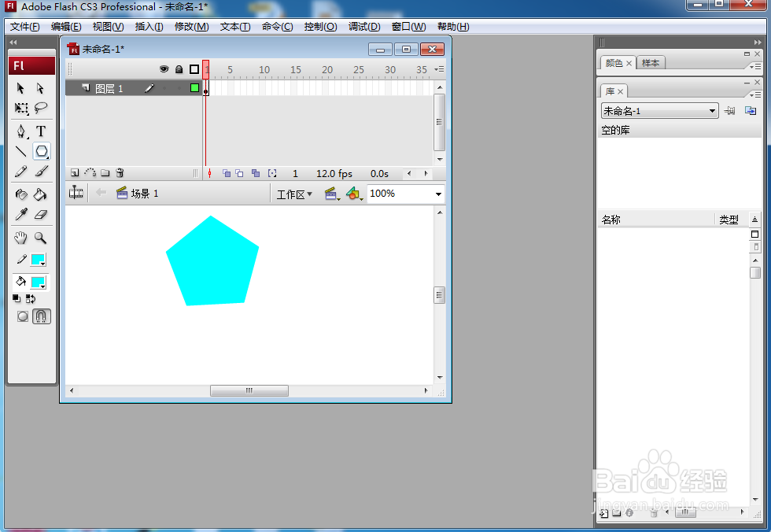Open the 未命名-1 library document dropdown
771x532 pixels.
click(659, 111)
